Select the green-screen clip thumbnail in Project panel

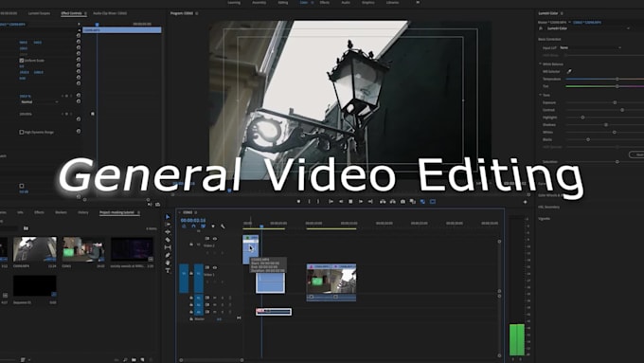(83, 249)
